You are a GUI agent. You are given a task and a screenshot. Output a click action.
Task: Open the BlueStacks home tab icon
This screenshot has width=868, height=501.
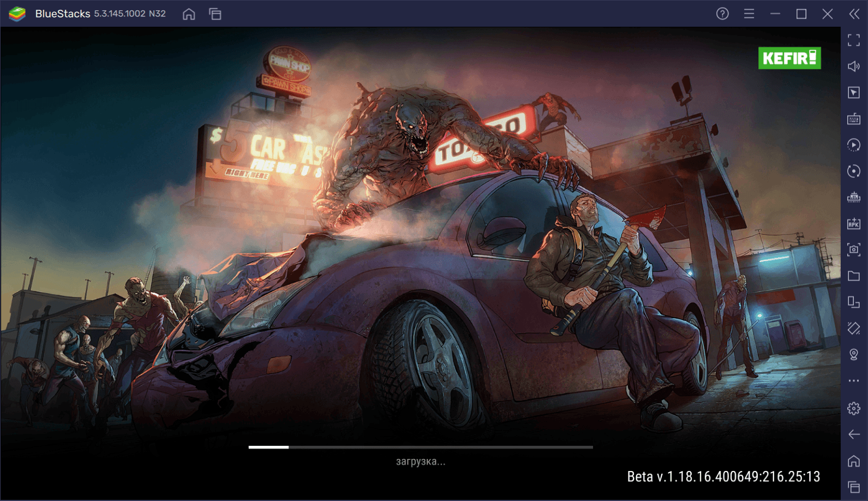pos(189,14)
